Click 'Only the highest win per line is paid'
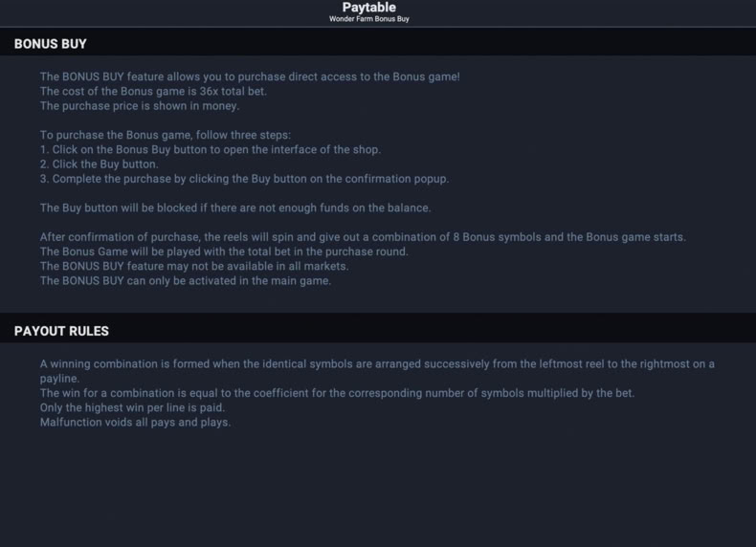 [x=132, y=407]
